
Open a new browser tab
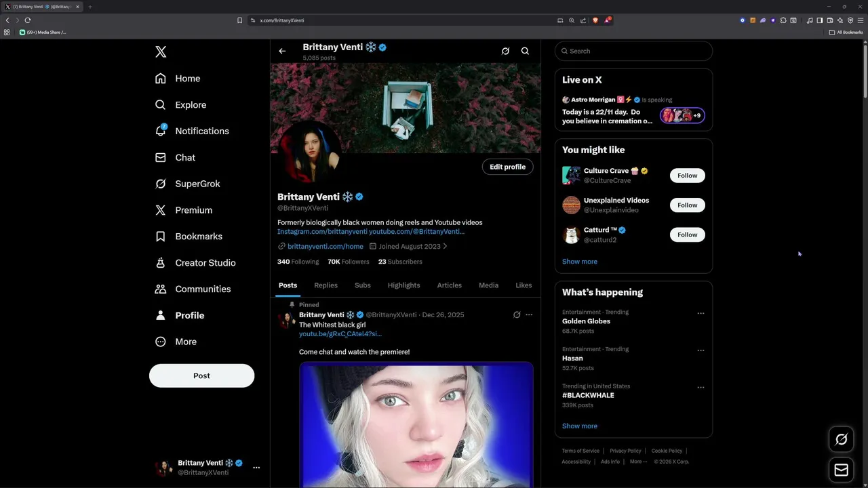(90, 7)
